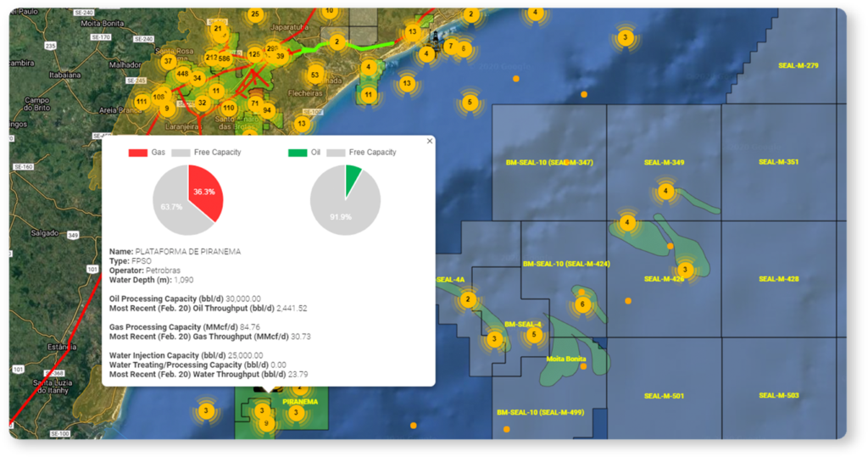Toggle the Gas legend label
This screenshot has width=868, height=457.
(159, 153)
